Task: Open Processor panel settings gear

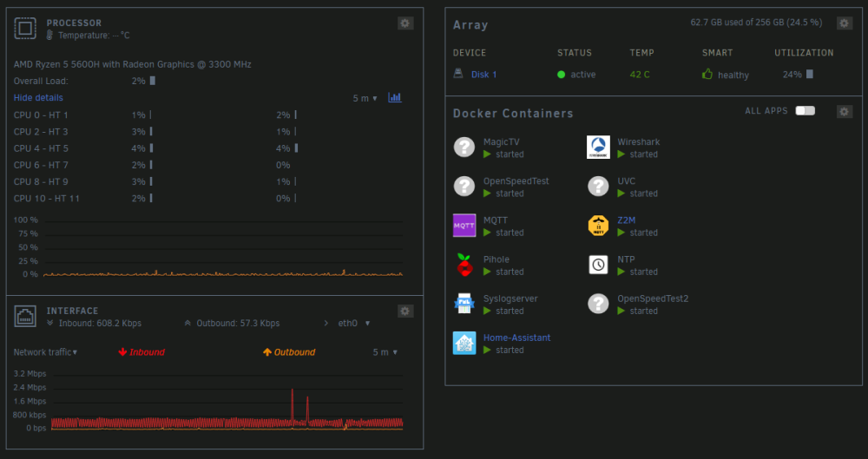Action: pyautogui.click(x=405, y=23)
